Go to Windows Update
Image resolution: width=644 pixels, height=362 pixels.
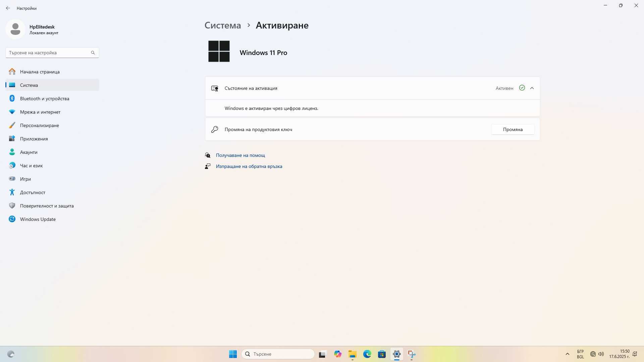click(x=52, y=219)
